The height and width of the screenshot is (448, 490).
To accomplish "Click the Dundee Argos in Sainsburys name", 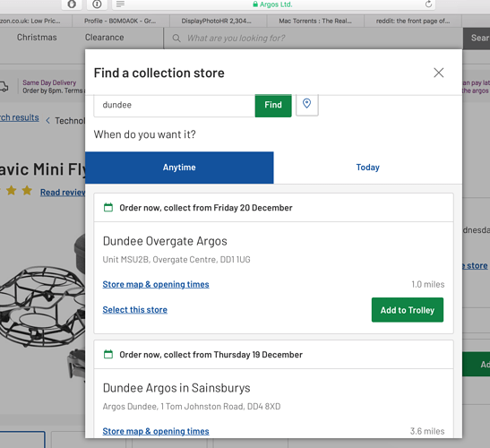I will pos(176,388).
